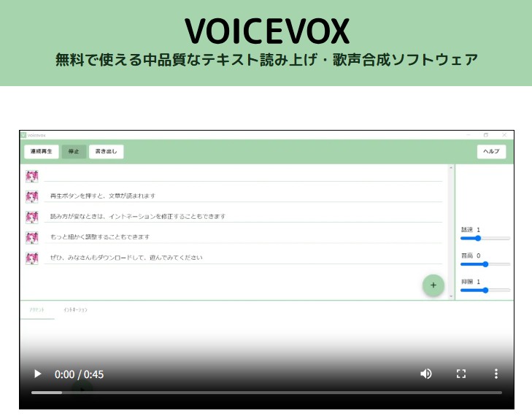Adjust the 抑揚 slider
This screenshot has width=532, height=416.
click(x=485, y=290)
